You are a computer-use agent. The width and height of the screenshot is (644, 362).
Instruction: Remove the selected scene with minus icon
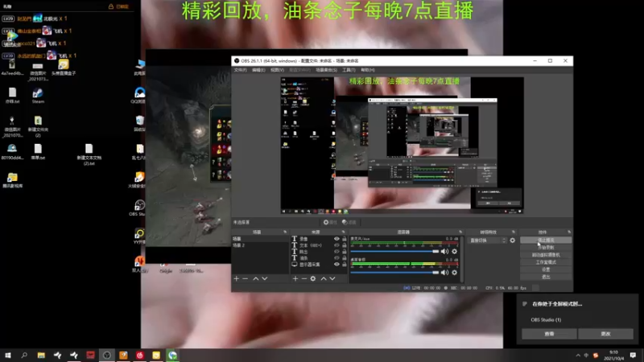pyautogui.click(x=246, y=278)
